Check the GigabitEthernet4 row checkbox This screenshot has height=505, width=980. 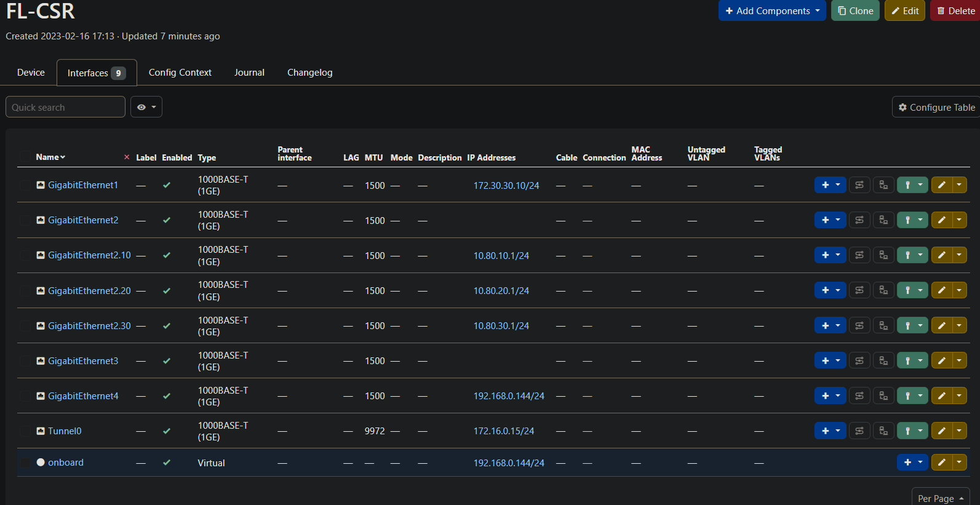click(25, 396)
